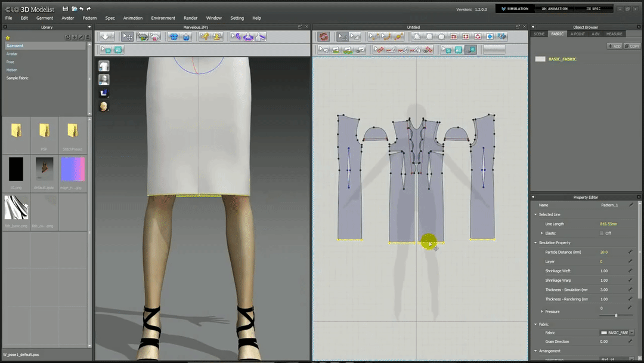This screenshot has height=363, width=644.
Task: Switch to the FABRIC tab in Object Browser
Action: [x=558, y=34]
